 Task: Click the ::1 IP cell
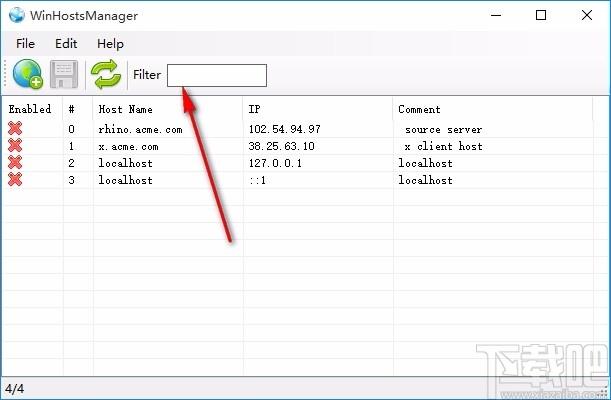point(258,180)
